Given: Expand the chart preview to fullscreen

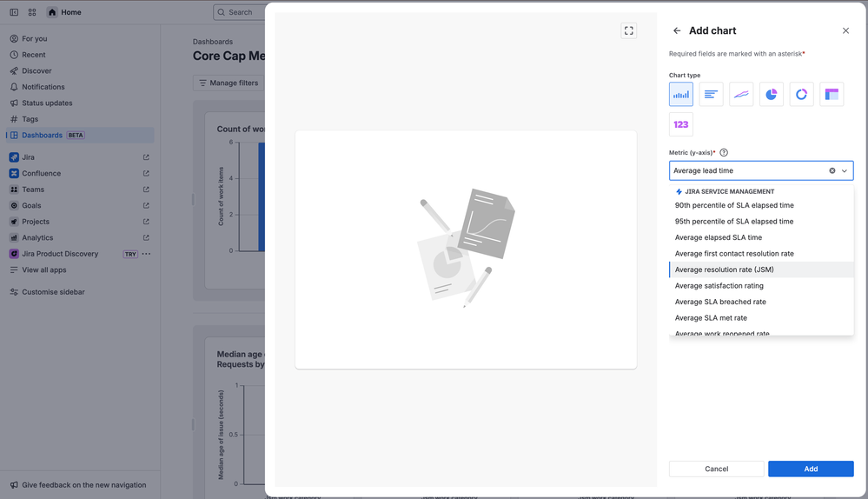Looking at the screenshot, I should point(629,30).
